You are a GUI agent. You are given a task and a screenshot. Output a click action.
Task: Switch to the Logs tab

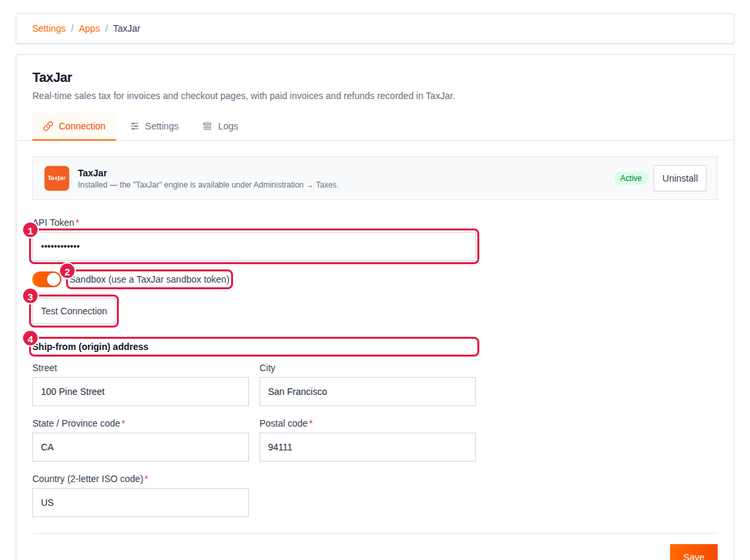pyautogui.click(x=221, y=126)
